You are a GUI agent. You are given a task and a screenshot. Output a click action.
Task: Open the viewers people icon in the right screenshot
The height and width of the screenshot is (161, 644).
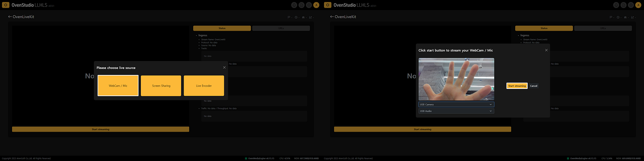[x=626, y=17]
